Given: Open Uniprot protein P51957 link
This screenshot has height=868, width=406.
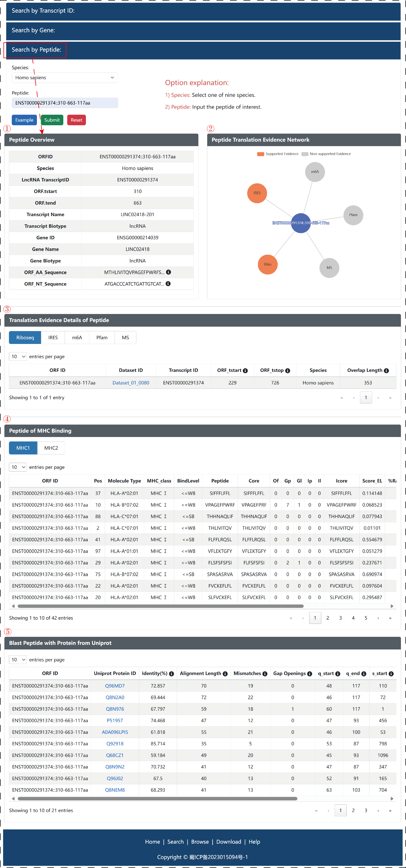Looking at the screenshot, I should click(115, 721).
